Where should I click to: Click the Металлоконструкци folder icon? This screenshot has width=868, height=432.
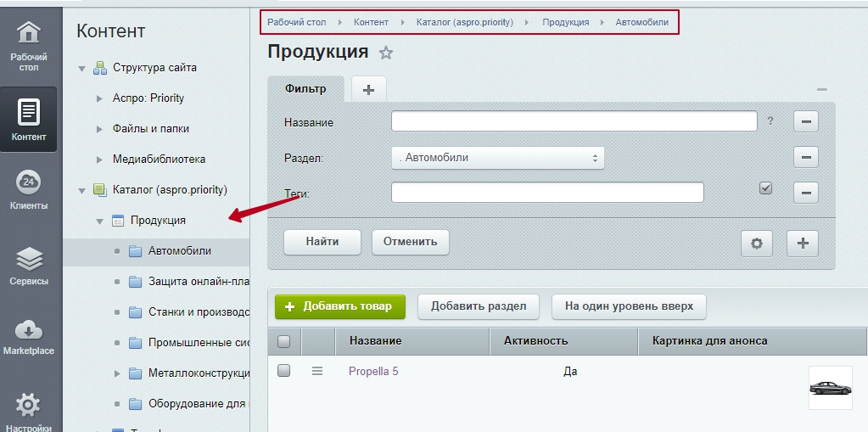click(136, 373)
